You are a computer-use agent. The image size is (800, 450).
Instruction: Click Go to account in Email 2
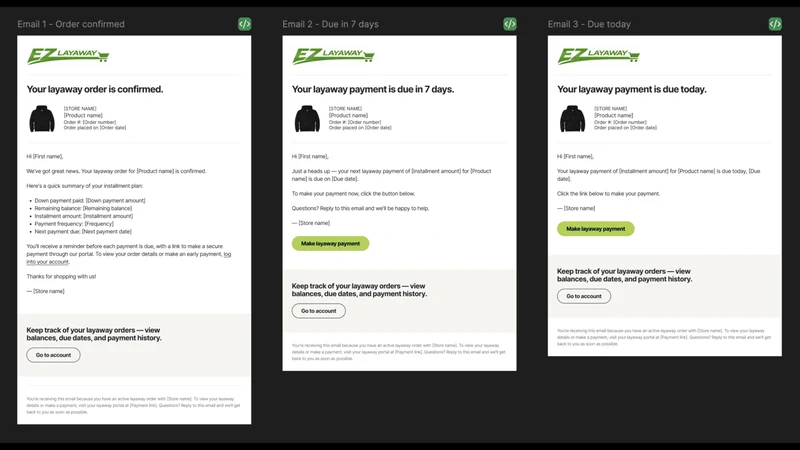point(318,311)
